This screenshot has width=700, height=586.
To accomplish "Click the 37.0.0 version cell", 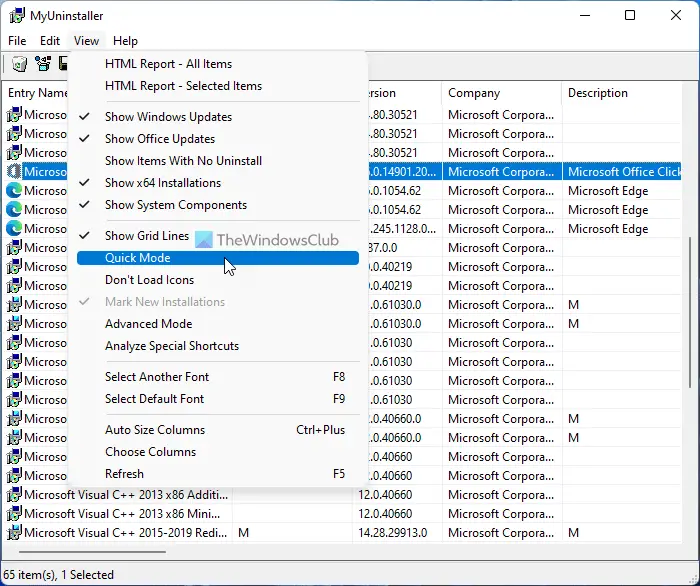I will (404, 248).
